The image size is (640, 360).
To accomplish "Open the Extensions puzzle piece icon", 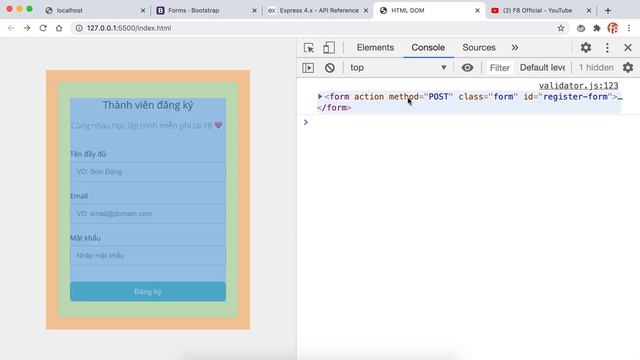I will pos(597,28).
